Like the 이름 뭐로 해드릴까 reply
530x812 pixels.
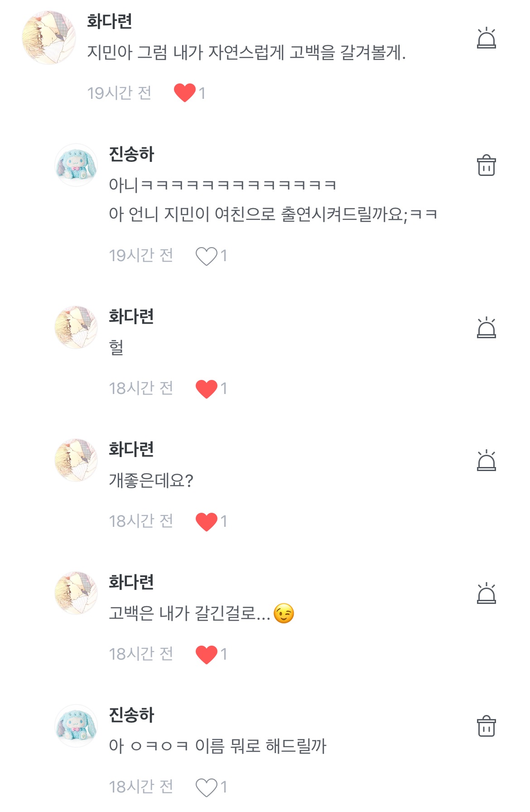207,787
